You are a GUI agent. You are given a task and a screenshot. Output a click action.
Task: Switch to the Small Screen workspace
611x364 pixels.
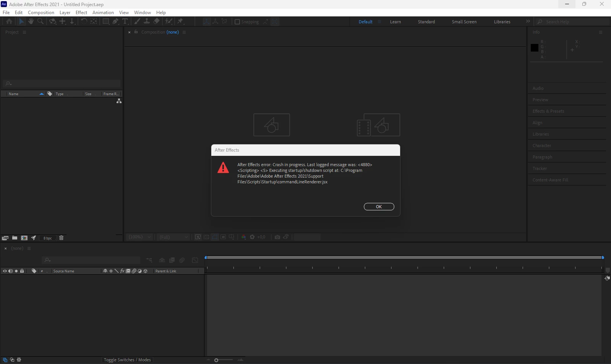pos(464,22)
